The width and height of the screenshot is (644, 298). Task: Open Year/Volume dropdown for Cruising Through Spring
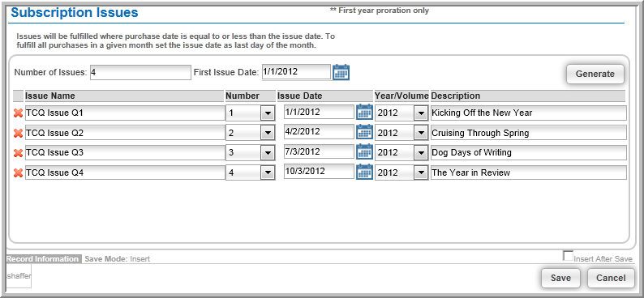pyautogui.click(x=421, y=134)
